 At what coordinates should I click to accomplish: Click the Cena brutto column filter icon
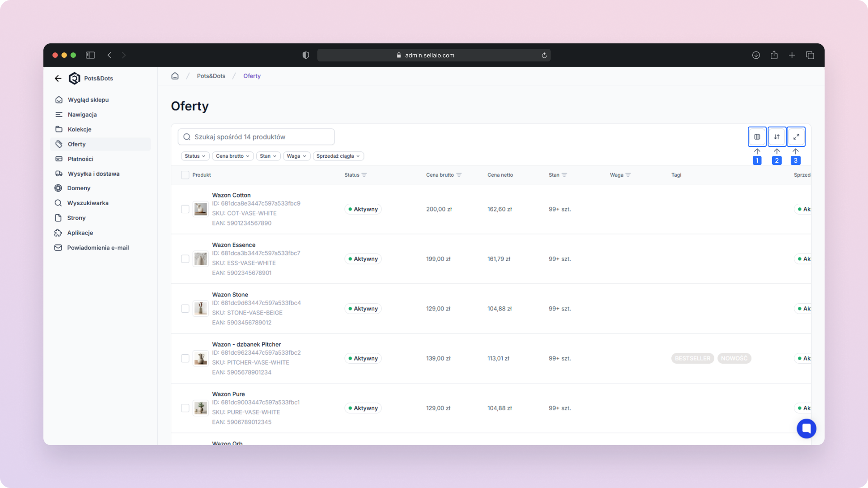click(x=459, y=175)
